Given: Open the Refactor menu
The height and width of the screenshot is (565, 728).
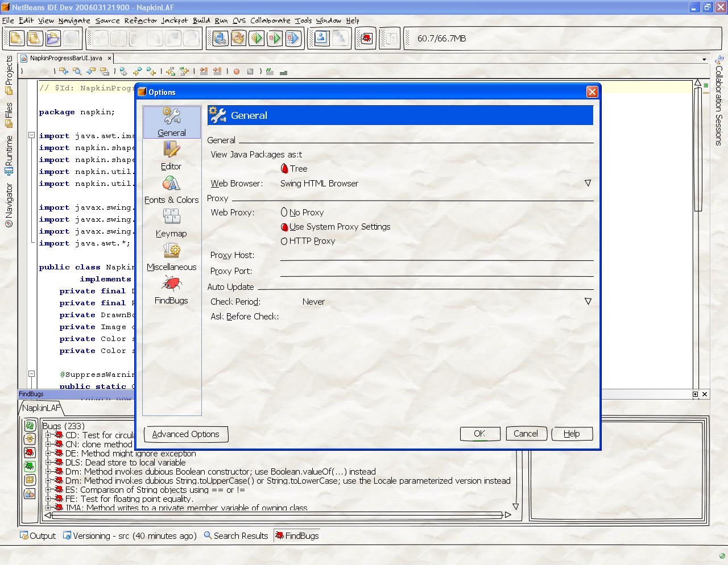Looking at the screenshot, I should click(x=140, y=20).
